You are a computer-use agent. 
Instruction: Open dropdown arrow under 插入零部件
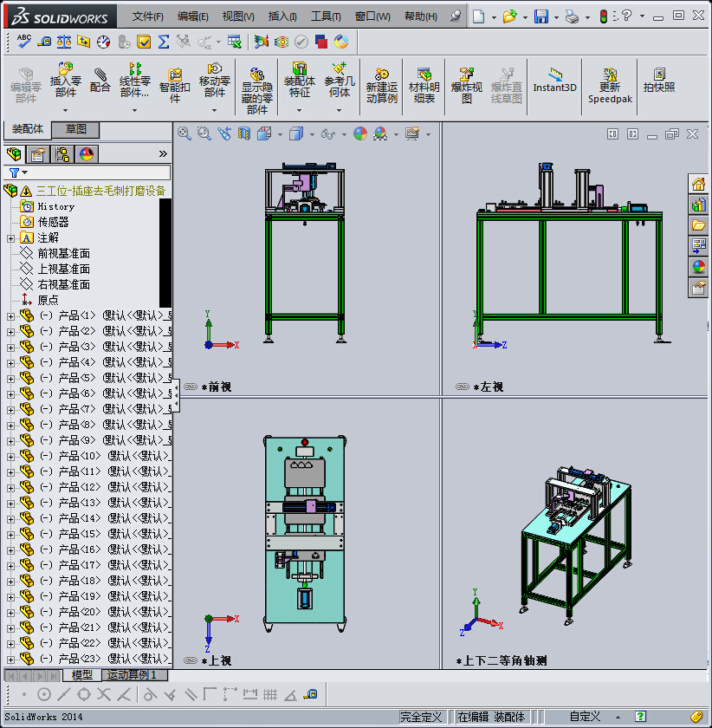point(66,111)
